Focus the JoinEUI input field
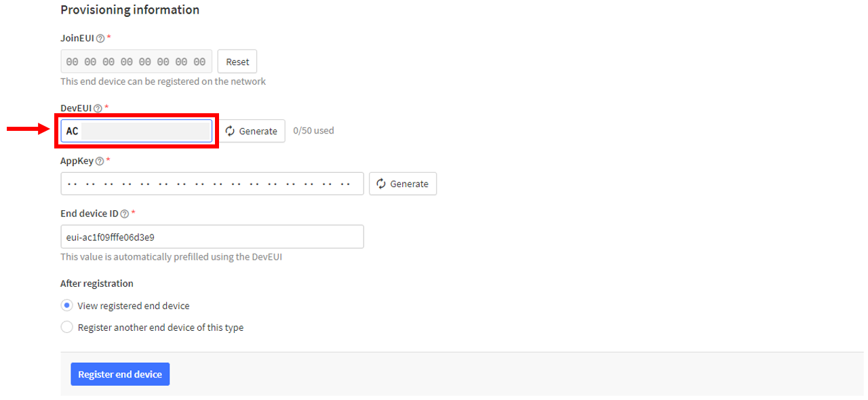Image resolution: width=868 pixels, height=400 pixels. pos(136,62)
